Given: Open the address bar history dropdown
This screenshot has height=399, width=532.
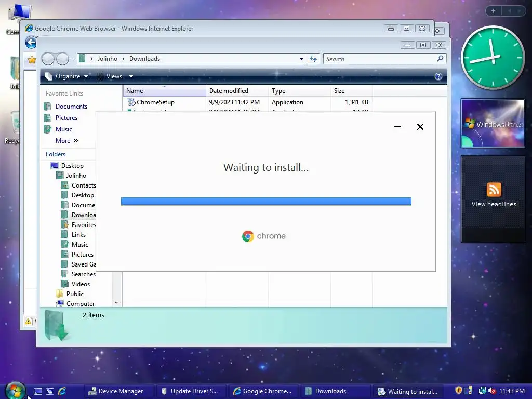Looking at the screenshot, I should 301,59.
